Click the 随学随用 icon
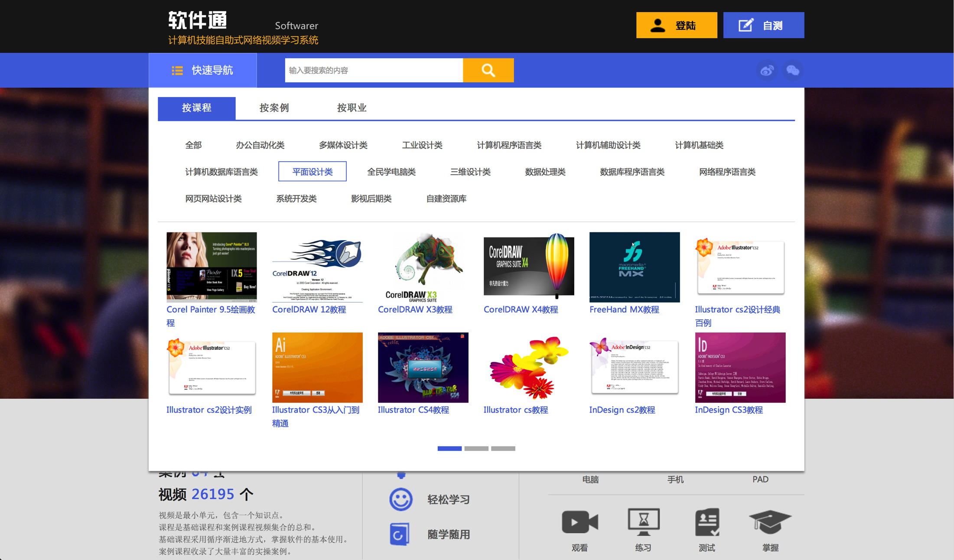Screen dimensions: 954x560 click(x=399, y=534)
